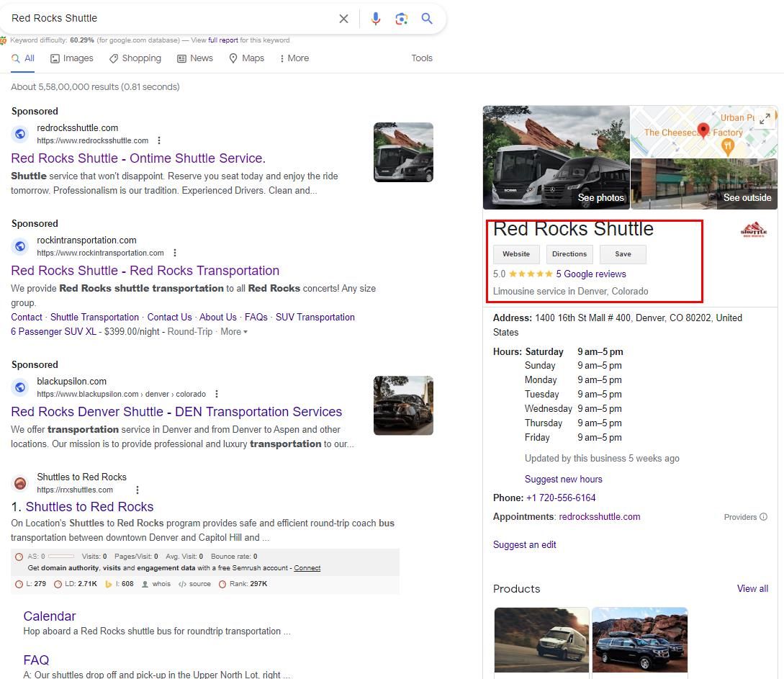Call the phone number +1 720-556-6164
784x679 pixels.
(x=561, y=498)
